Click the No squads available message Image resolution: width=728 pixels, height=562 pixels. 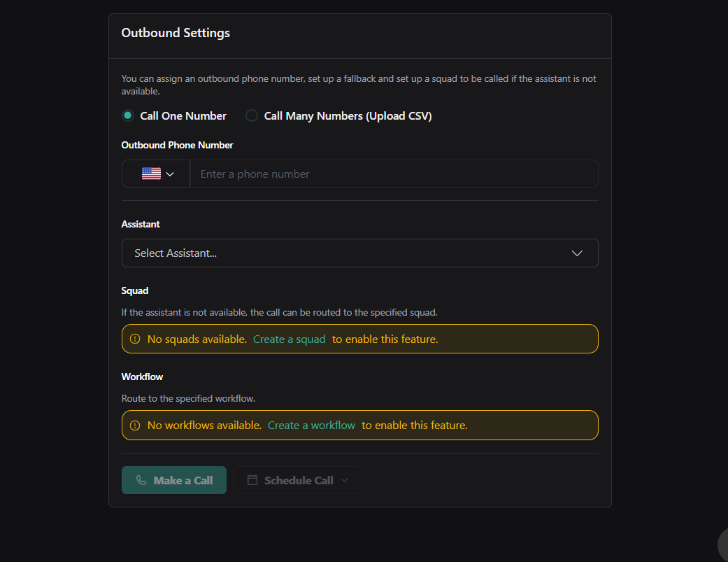click(x=197, y=339)
